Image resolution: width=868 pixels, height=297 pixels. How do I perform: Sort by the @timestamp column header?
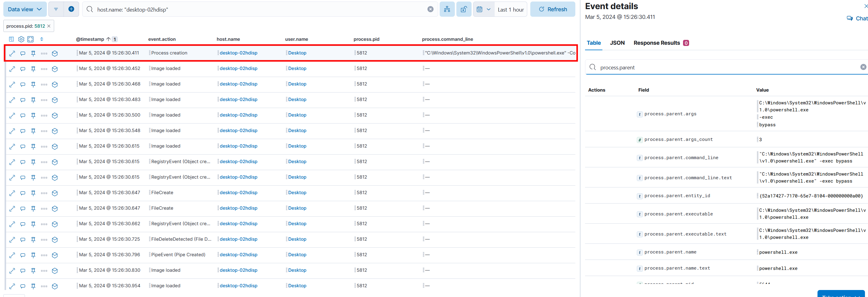tap(90, 39)
